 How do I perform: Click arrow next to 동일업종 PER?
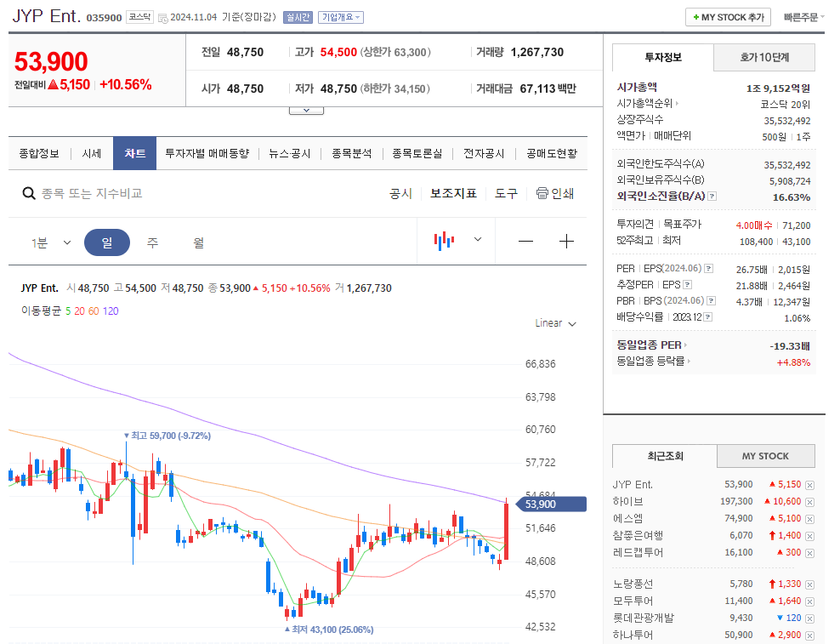pyautogui.click(x=686, y=345)
